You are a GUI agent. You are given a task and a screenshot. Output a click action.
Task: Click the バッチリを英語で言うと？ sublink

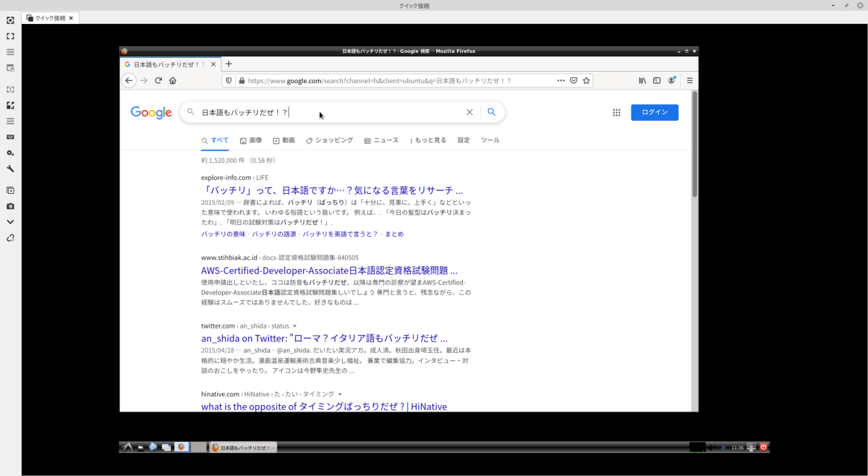pyautogui.click(x=340, y=234)
